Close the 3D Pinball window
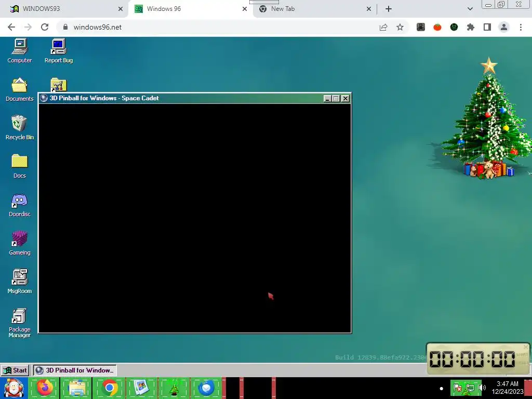 (345, 98)
